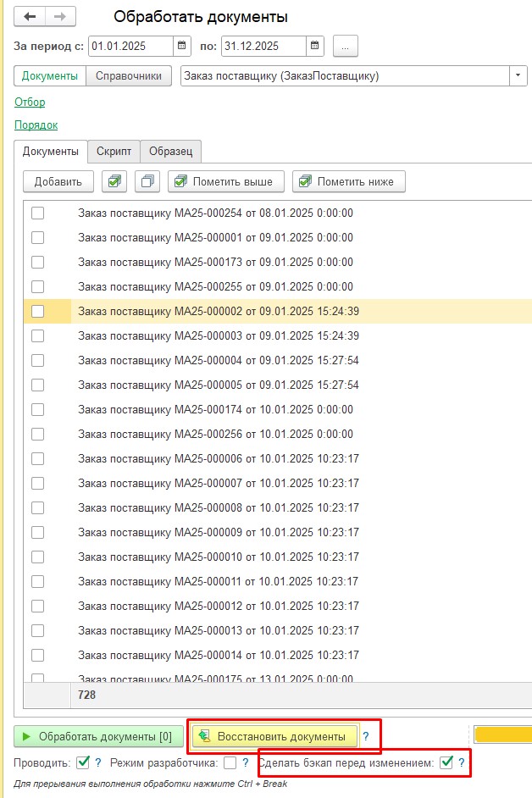Click the end date field 31.12.2025
The width and height of the screenshot is (532, 798).
point(263,46)
